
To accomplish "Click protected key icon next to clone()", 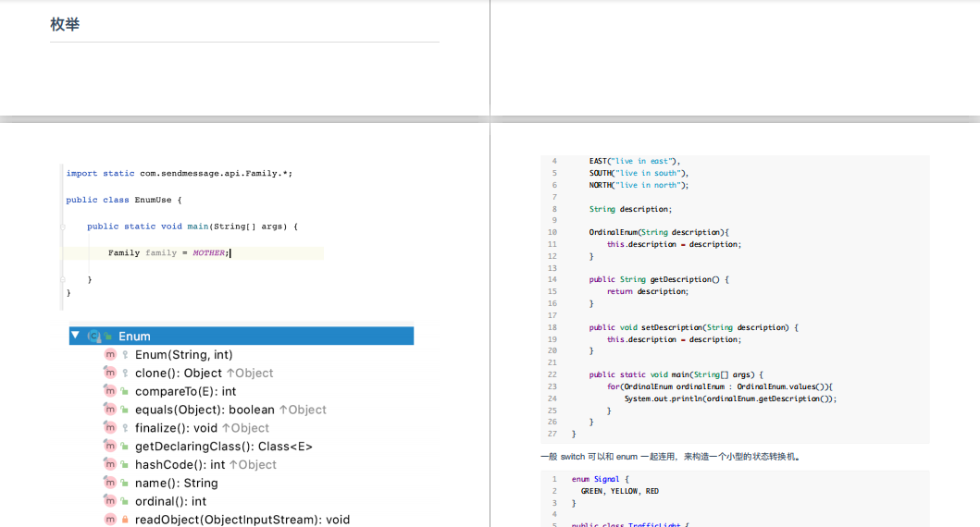I will tap(125, 373).
